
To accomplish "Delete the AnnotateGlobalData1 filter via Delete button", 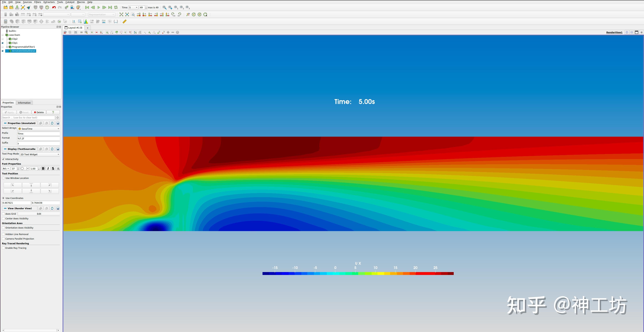I will [39, 112].
